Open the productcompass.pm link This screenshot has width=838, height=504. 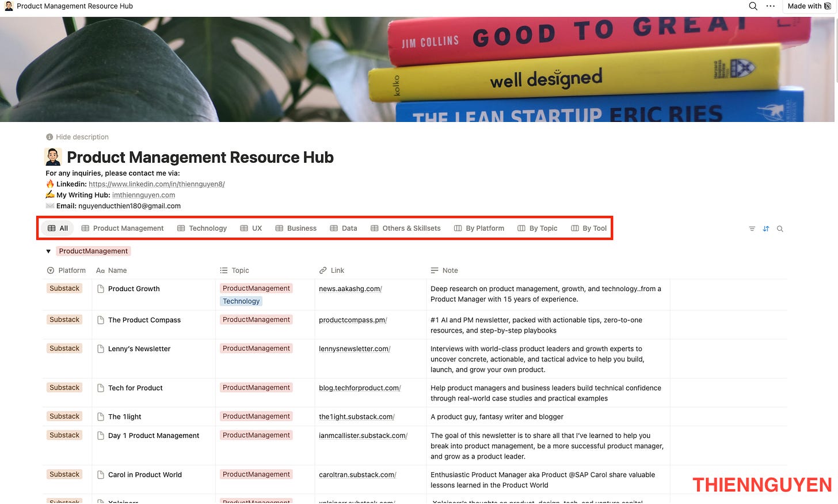pyautogui.click(x=353, y=320)
